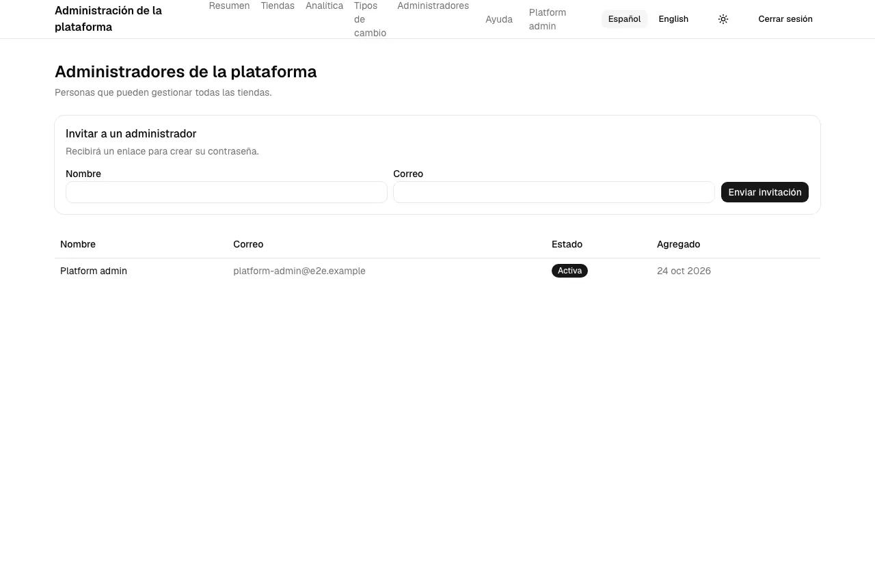Click the Platform admin name in table row
875x588 pixels.
[94, 271]
